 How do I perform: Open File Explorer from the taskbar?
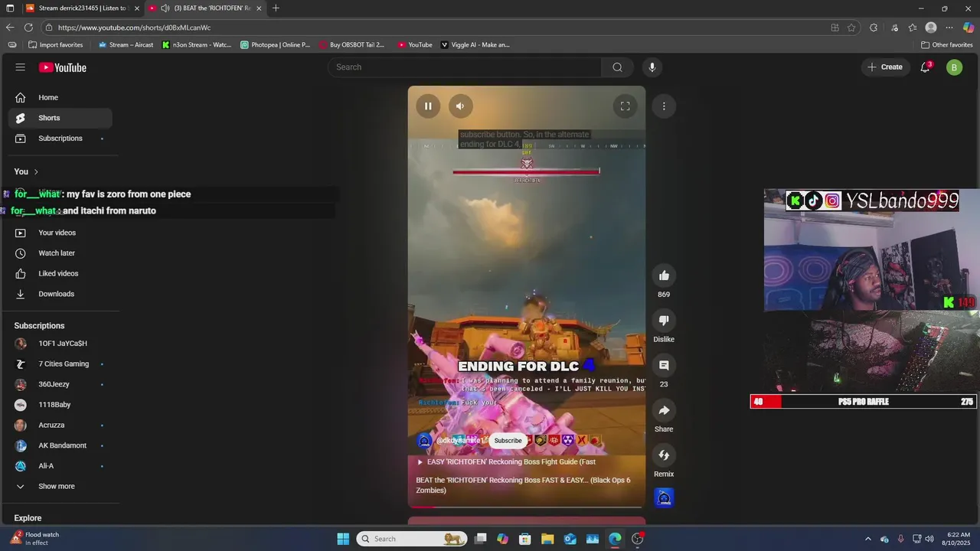pyautogui.click(x=548, y=539)
